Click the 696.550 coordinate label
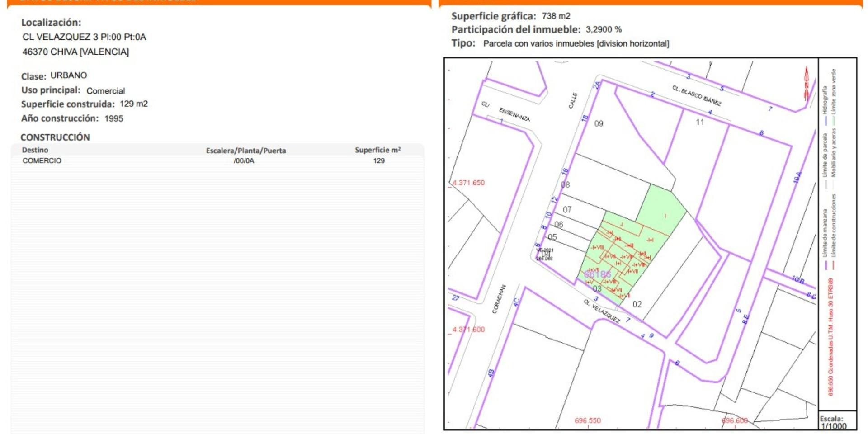Screen dimensions: 868x434 (x=588, y=420)
